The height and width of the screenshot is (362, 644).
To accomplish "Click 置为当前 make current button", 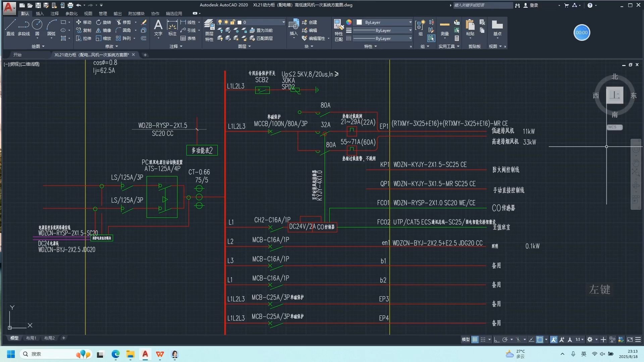I will click(x=262, y=30).
